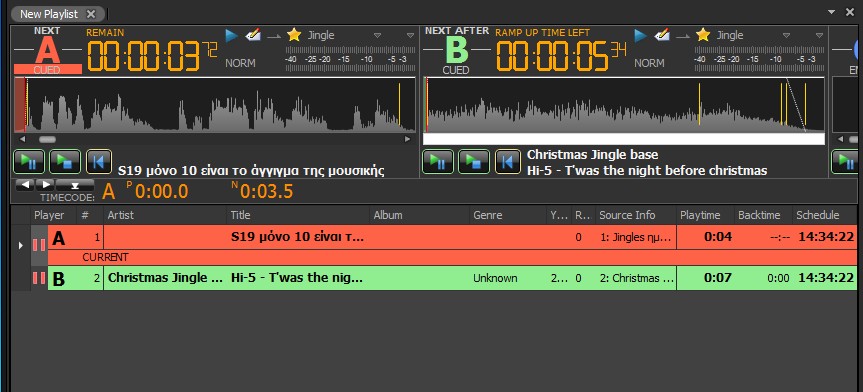Open the panel options arrow at top right
The height and width of the screenshot is (392, 863).
click(x=831, y=12)
